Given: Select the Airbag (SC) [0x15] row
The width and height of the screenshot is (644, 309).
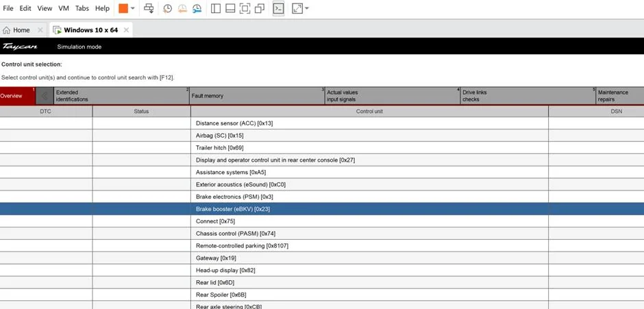Looking at the screenshot, I should (322, 135).
